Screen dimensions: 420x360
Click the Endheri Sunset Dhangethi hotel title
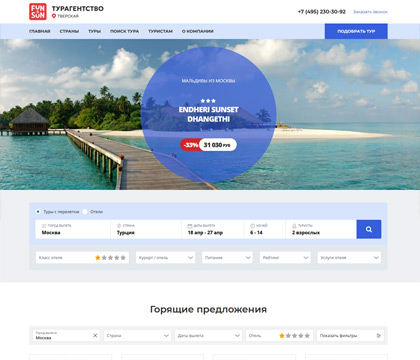click(209, 114)
